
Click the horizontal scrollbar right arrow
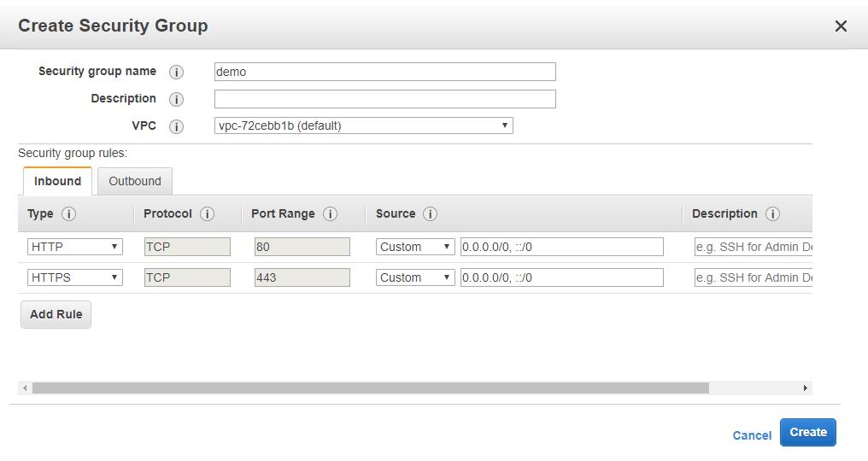(x=805, y=388)
